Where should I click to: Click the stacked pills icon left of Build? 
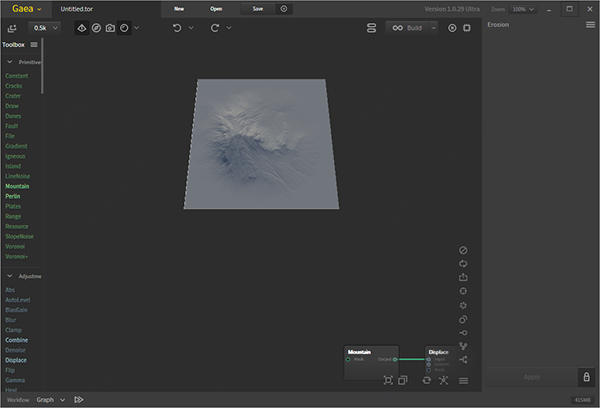371,28
